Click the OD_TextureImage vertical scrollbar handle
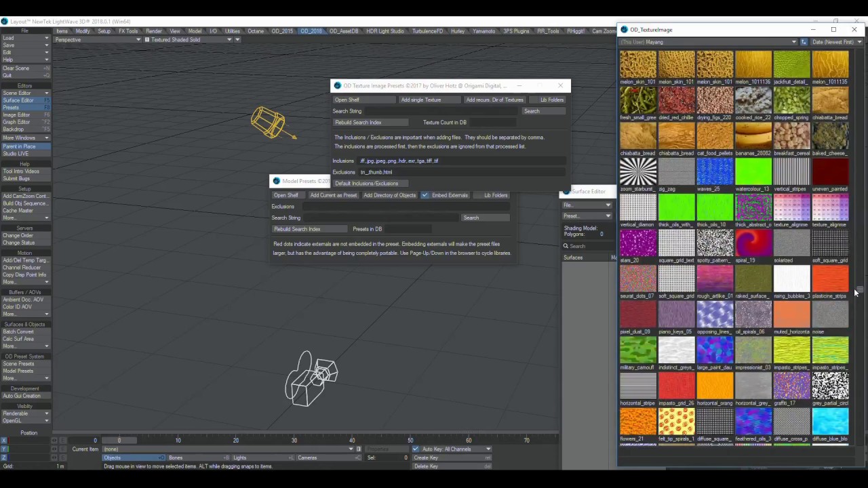The width and height of the screenshot is (868, 488). click(859, 289)
